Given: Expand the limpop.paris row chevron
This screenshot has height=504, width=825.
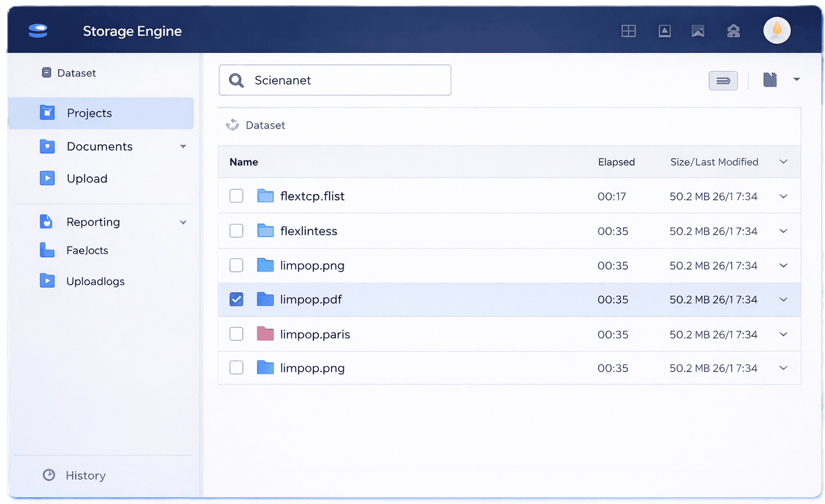Looking at the screenshot, I should pos(783,334).
